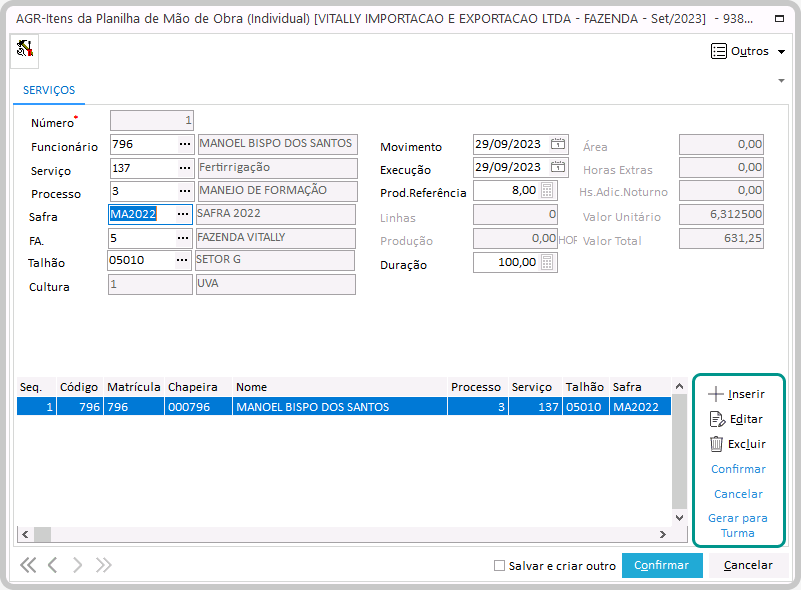Viewport: 801px width, 590px height.
Task: Click Gerar para Turma link
Action: coord(738,525)
